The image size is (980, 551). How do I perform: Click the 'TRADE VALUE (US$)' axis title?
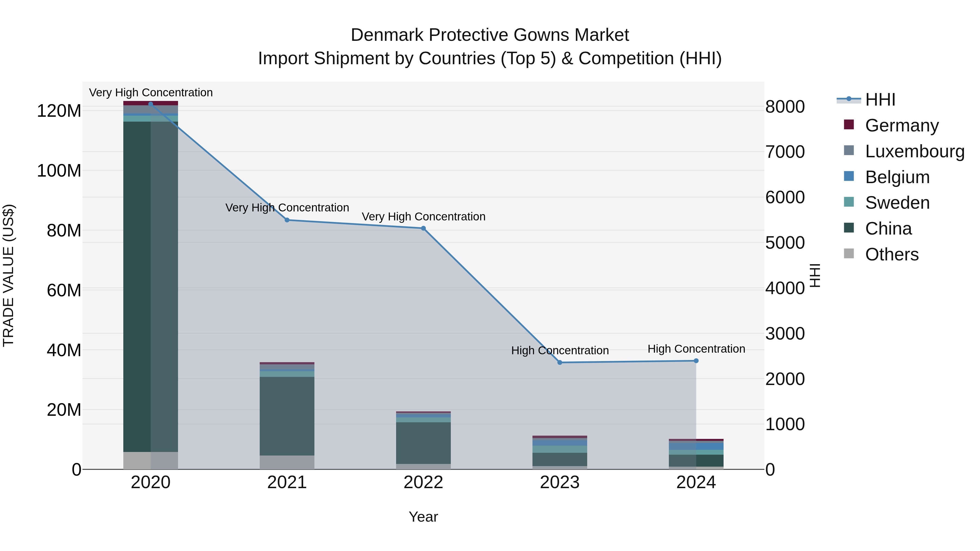[8, 275]
